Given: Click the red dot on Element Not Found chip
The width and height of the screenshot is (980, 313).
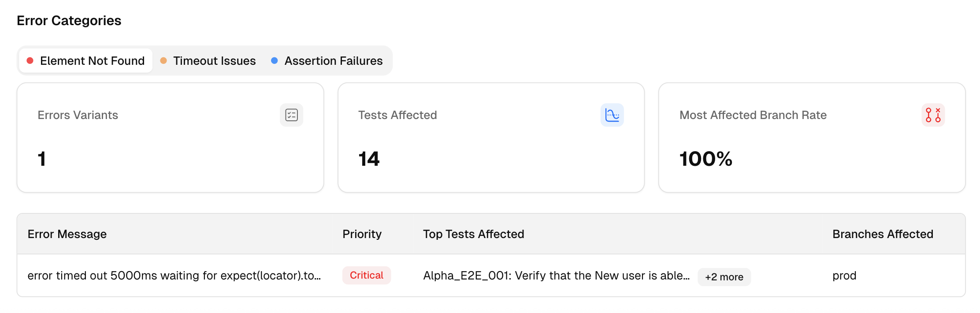Looking at the screenshot, I should (x=30, y=60).
